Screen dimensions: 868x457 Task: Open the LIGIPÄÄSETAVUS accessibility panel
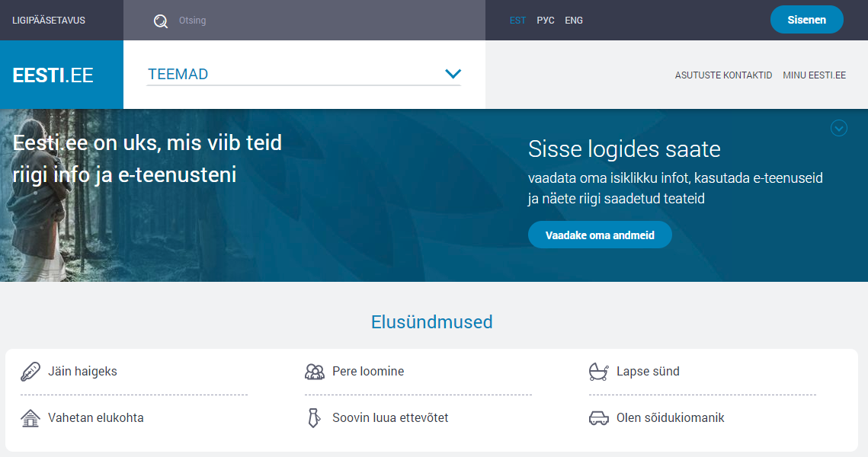47,21
